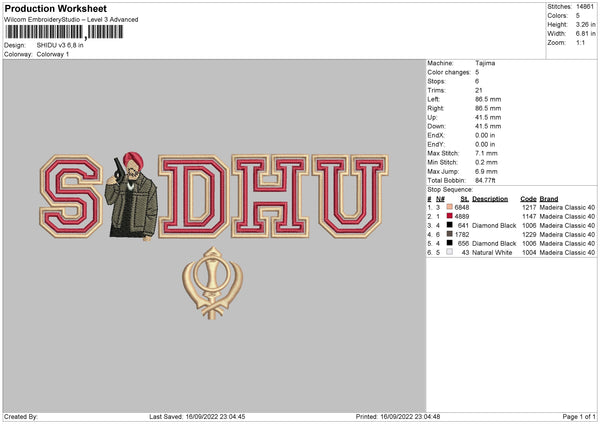Click the 'Down:' label
This screenshot has width=600, height=424.
pyautogui.click(x=437, y=126)
